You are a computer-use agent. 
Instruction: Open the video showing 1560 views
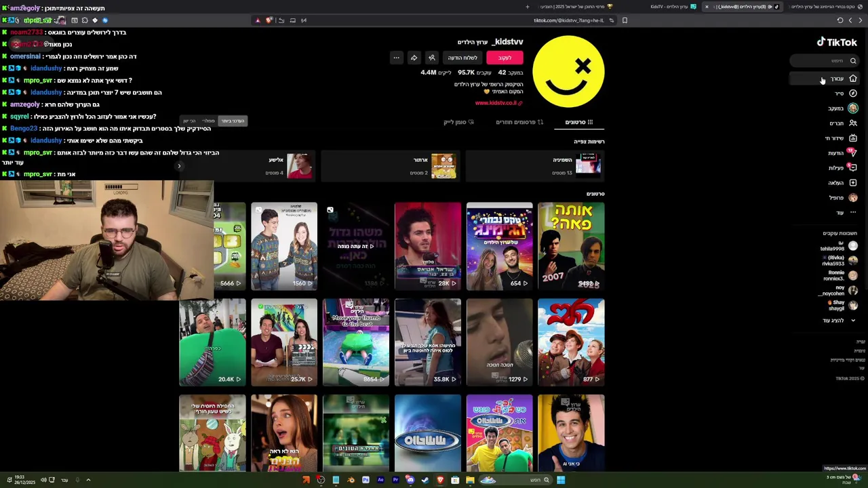[283, 246]
